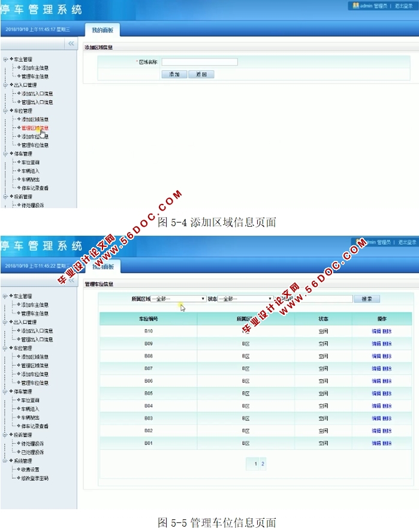This screenshot has width=419, height=532.
Task: Collapse 车位管理 node on 管理车位信息 page
Action: 5,348
